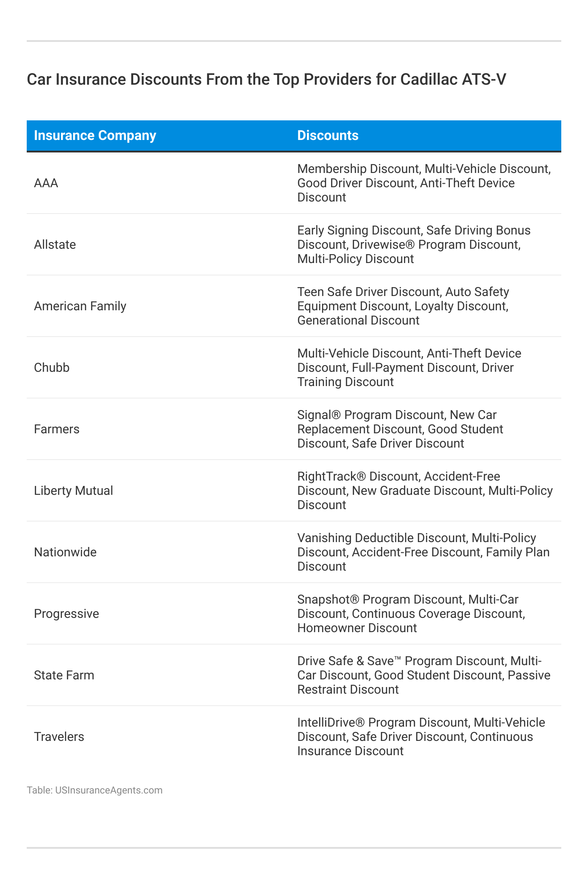Open the USInsuranceAgents.com table source credit
The image size is (588, 888).
94,790
